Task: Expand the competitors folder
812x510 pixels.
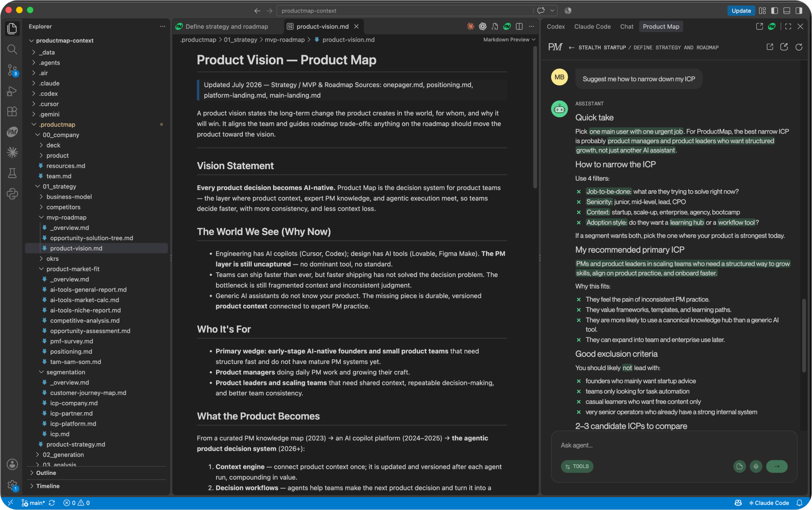Action: pos(63,207)
